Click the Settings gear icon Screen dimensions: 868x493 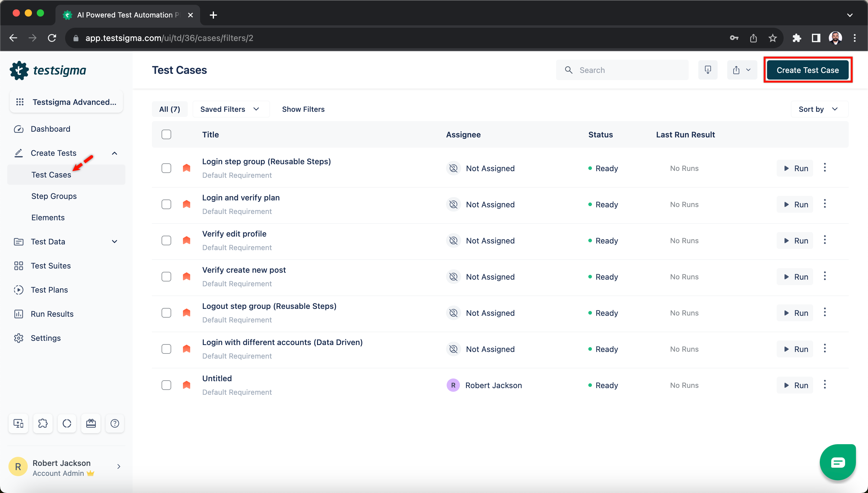(19, 338)
